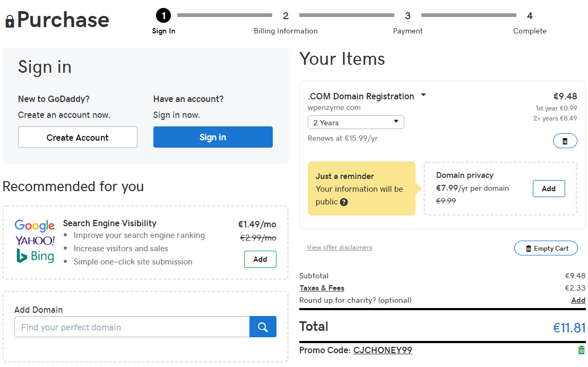Open the 2 Years term dropdown
The height and width of the screenshot is (367, 588).
pos(356,122)
